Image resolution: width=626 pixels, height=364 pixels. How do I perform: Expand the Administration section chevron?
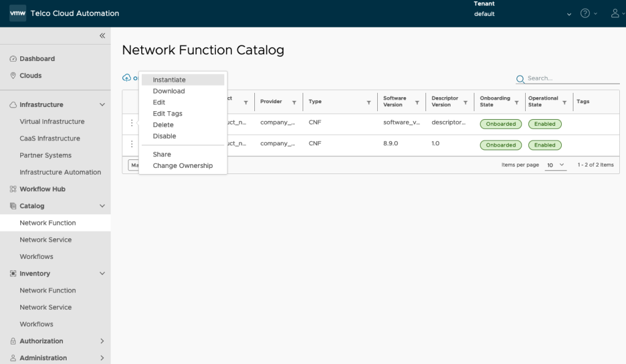pos(102,358)
